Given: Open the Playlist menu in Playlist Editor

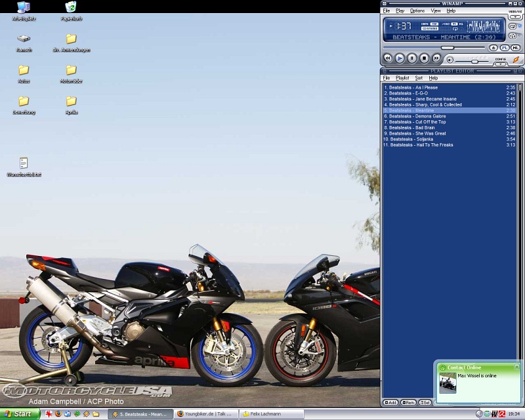Looking at the screenshot, I should (402, 78).
